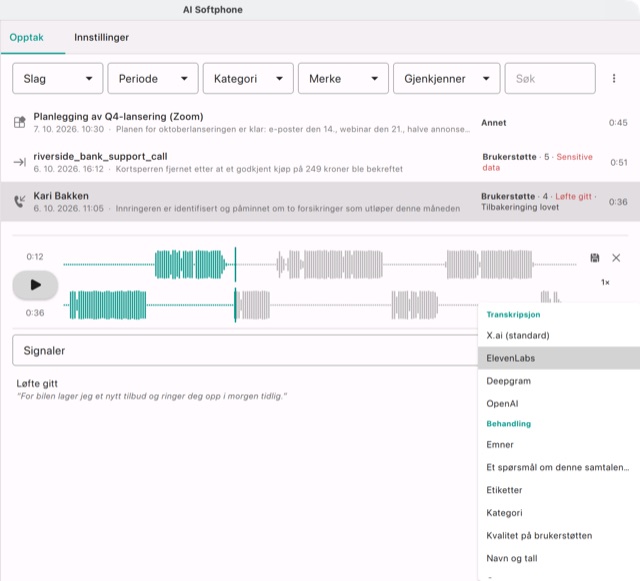The height and width of the screenshot is (581, 640).
Task: Choose Etiketter in the menu
Action: pos(559,490)
